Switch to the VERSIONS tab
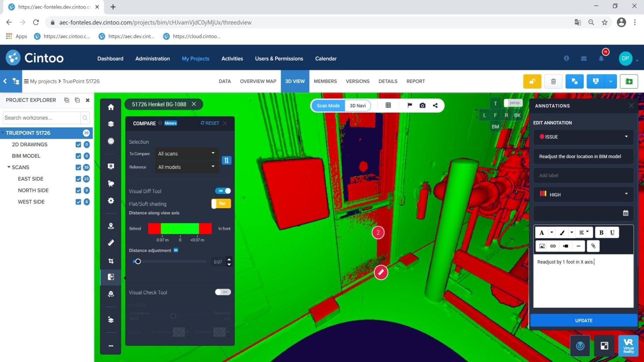The height and width of the screenshot is (362, 644). pos(357,81)
